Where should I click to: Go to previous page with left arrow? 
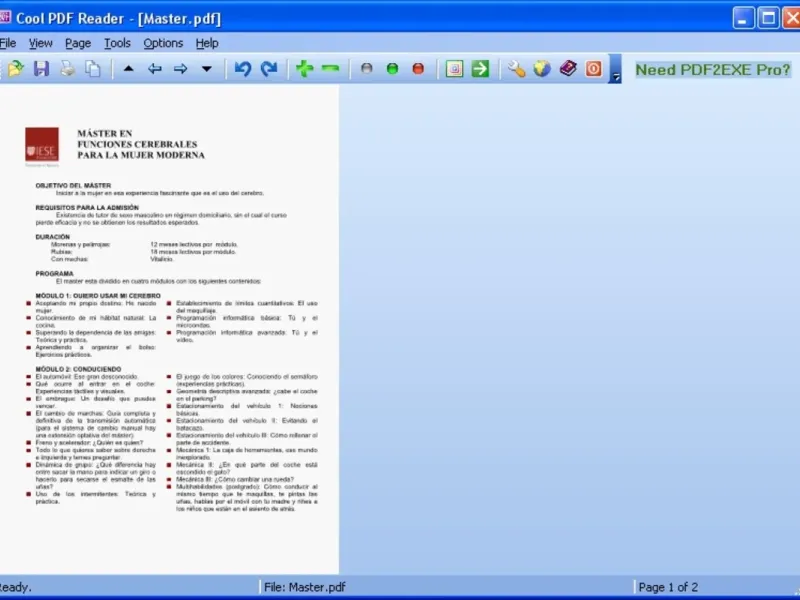pyautogui.click(x=155, y=68)
